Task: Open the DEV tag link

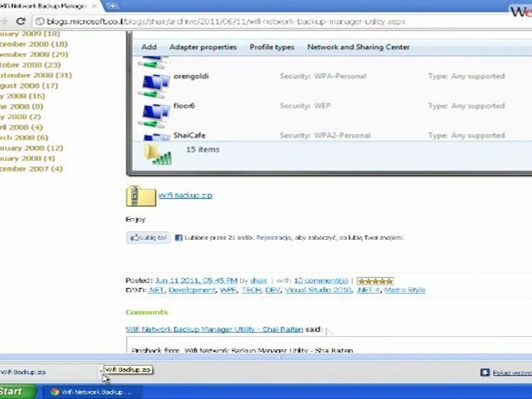Action: pos(273,290)
